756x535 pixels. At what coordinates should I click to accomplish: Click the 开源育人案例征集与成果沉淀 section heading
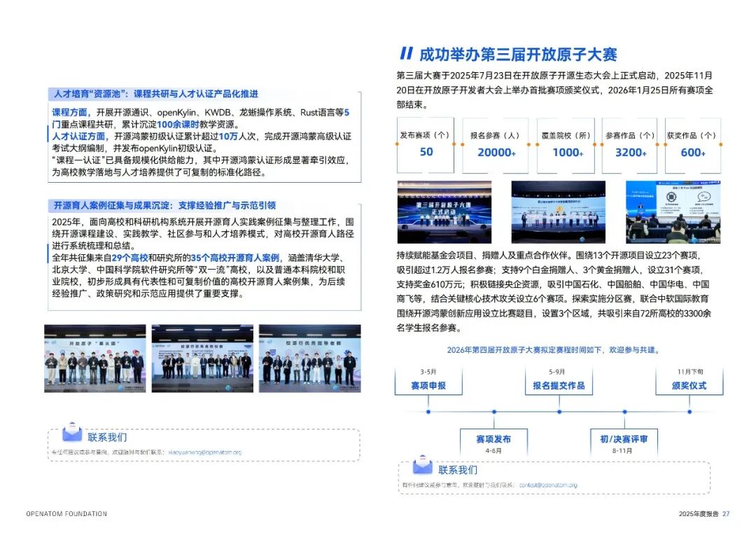point(164,205)
